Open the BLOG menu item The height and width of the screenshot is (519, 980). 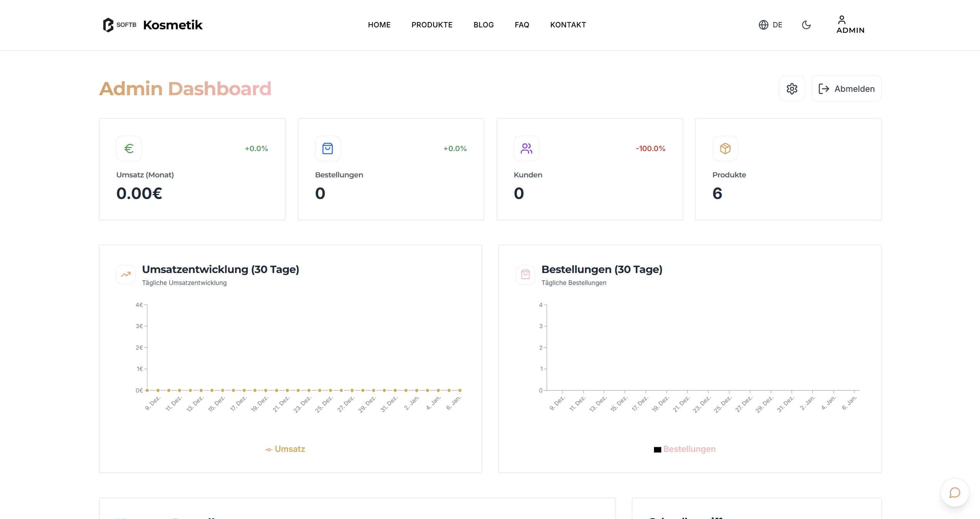(x=483, y=25)
